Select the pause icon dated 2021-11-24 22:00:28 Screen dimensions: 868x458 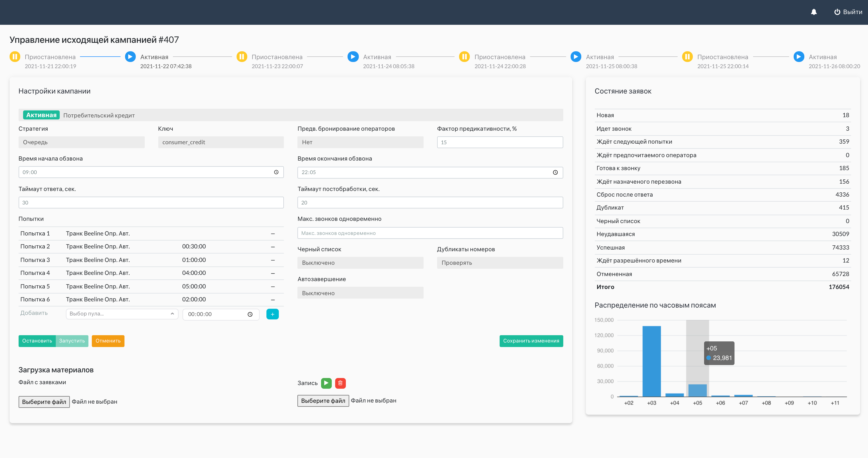(x=465, y=56)
